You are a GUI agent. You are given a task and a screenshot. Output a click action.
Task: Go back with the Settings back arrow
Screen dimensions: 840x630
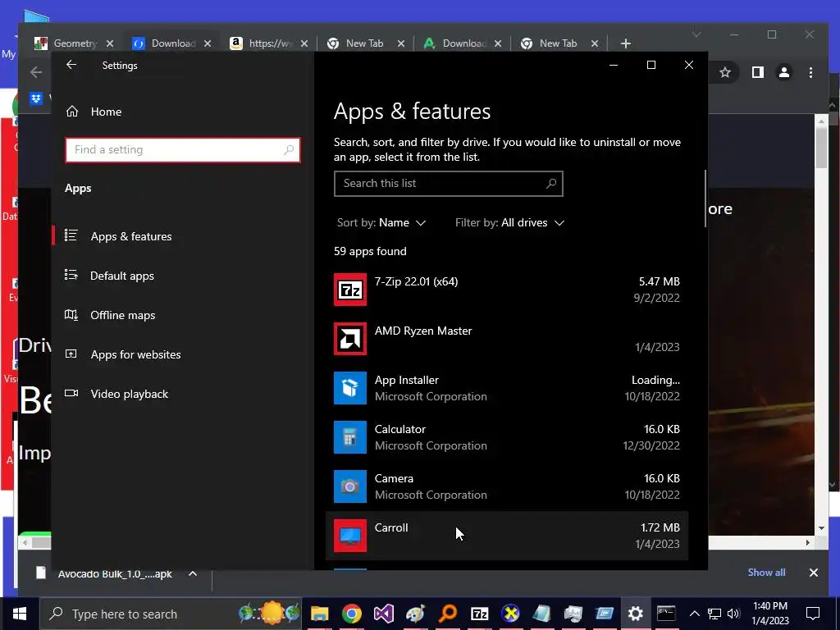click(71, 65)
